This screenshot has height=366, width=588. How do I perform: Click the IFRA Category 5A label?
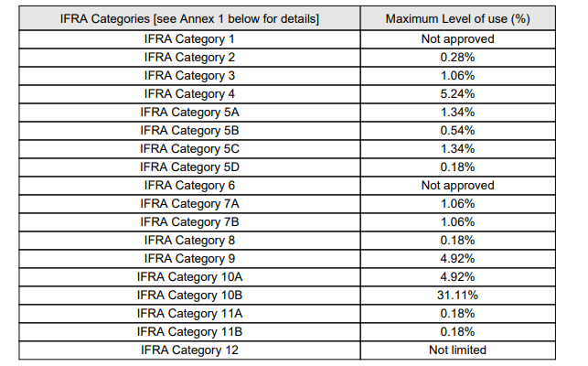coord(189,113)
